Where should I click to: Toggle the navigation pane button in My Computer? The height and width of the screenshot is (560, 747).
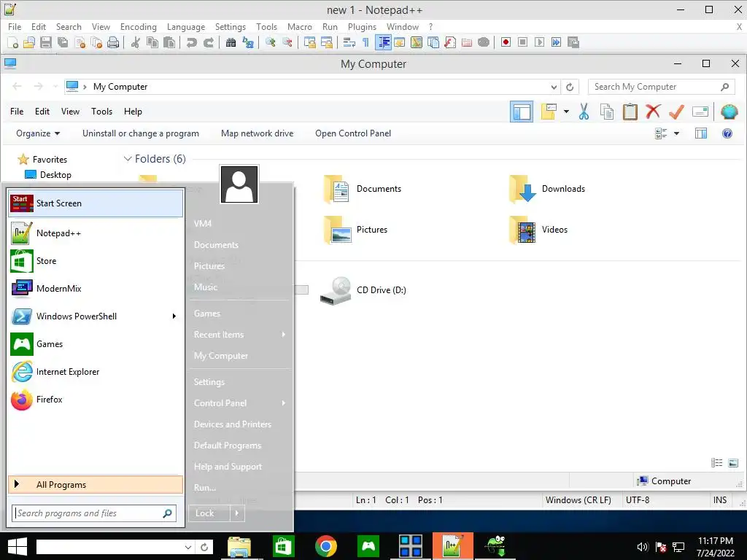point(522,112)
